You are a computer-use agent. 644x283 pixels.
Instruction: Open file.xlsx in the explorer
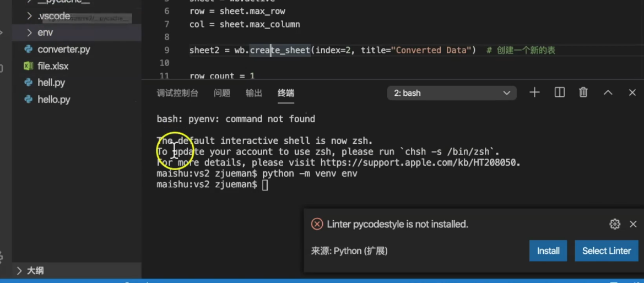53,66
